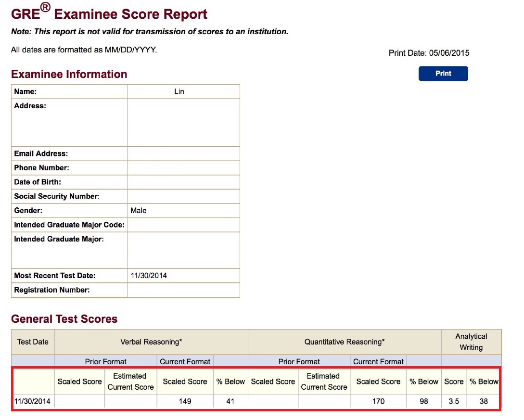Click the blue Print button

coord(443,74)
